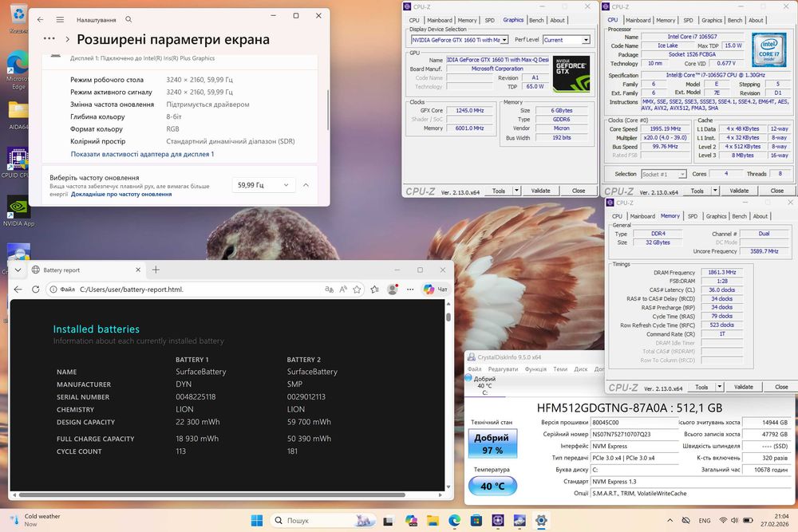This screenshot has height=532, width=798.
Task: Open Copilot Чат button in Edge
Action: [x=435, y=290]
